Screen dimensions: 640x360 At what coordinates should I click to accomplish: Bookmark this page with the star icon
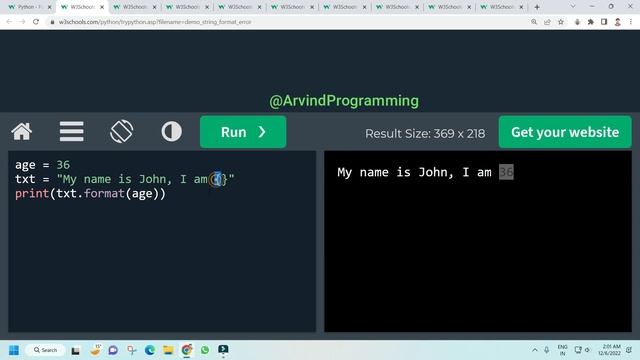[x=561, y=22]
